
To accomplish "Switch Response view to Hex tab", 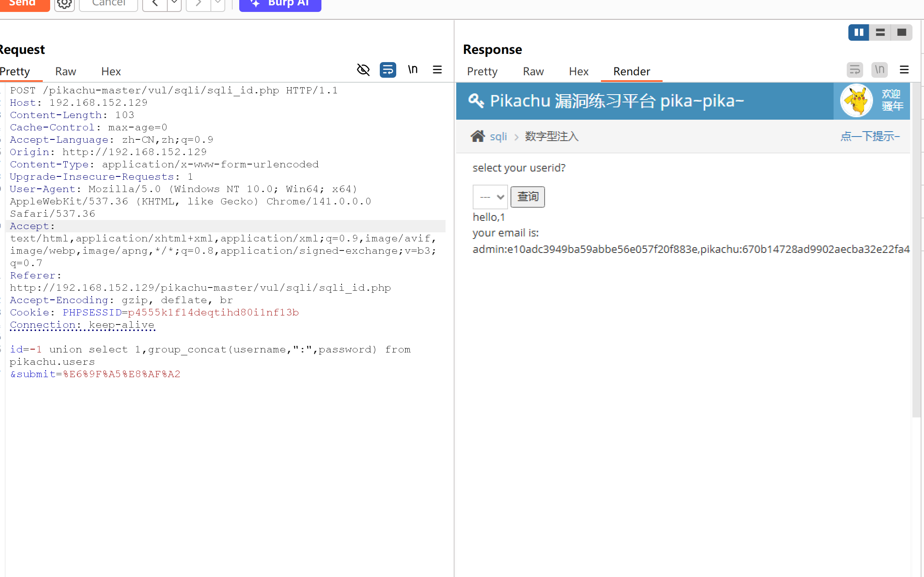I will coord(578,72).
